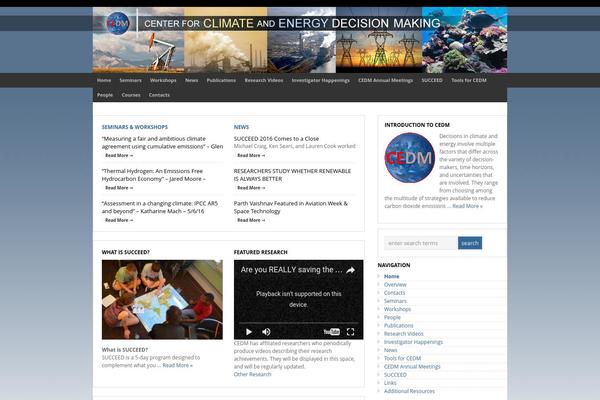
Task: Open Publications in top menu bar
Action: 221,80
